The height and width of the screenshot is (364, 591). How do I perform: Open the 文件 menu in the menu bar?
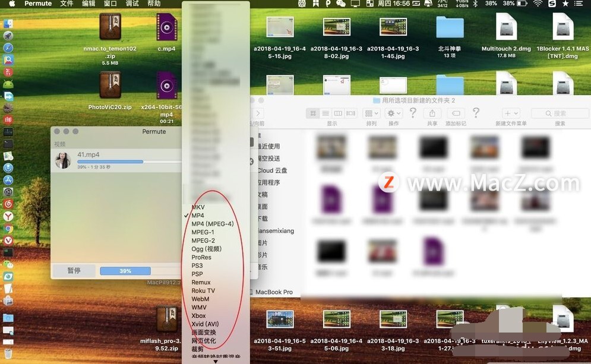click(x=67, y=4)
